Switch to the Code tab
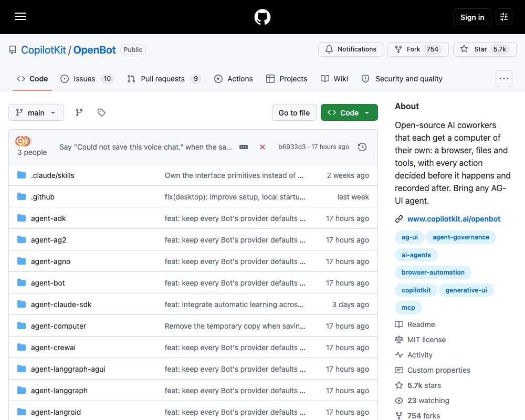 tap(33, 79)
